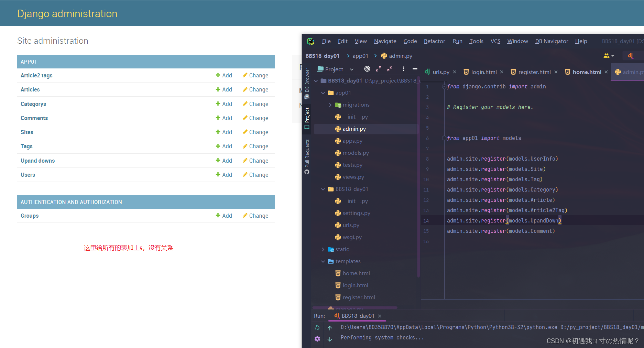Close the register.html editor tab
644x348 pixels.
(556, 72)
